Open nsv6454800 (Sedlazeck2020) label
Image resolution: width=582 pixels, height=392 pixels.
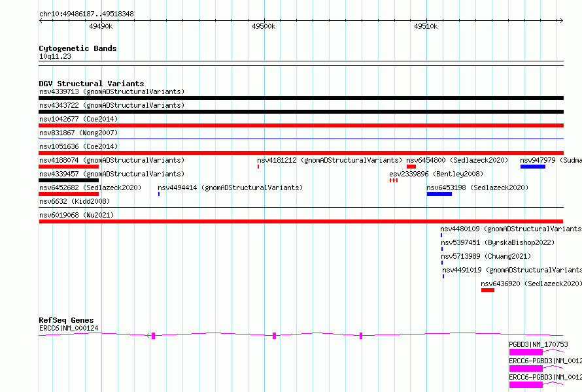457,160
